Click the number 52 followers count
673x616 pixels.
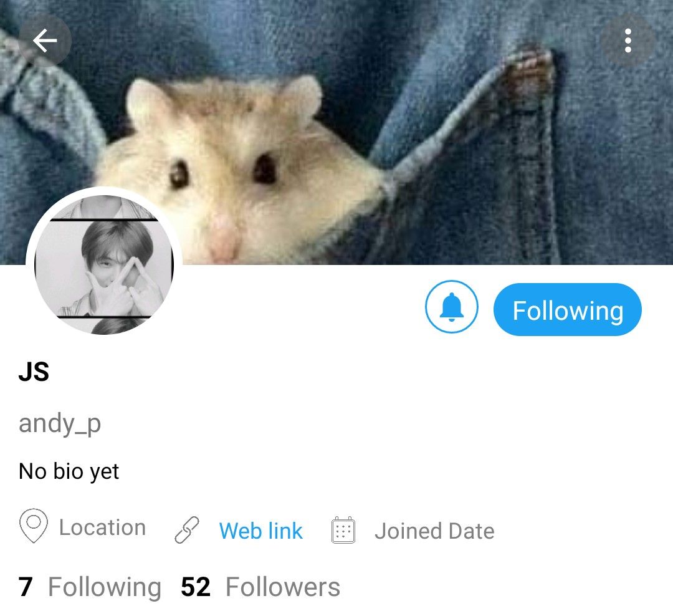(196, 587)
